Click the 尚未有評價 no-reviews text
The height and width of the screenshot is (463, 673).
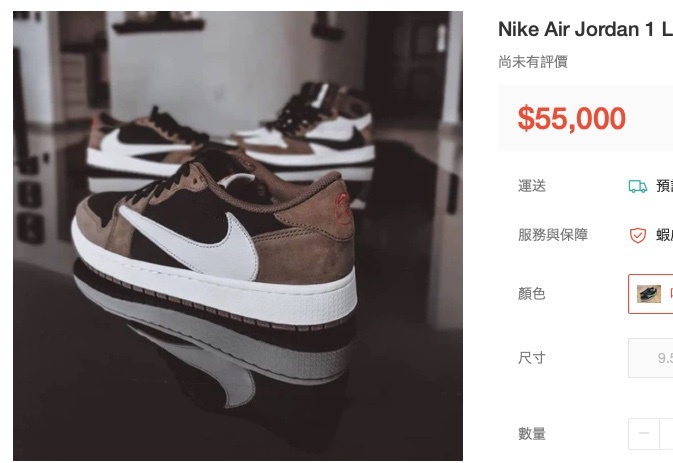tap(533, 62)
